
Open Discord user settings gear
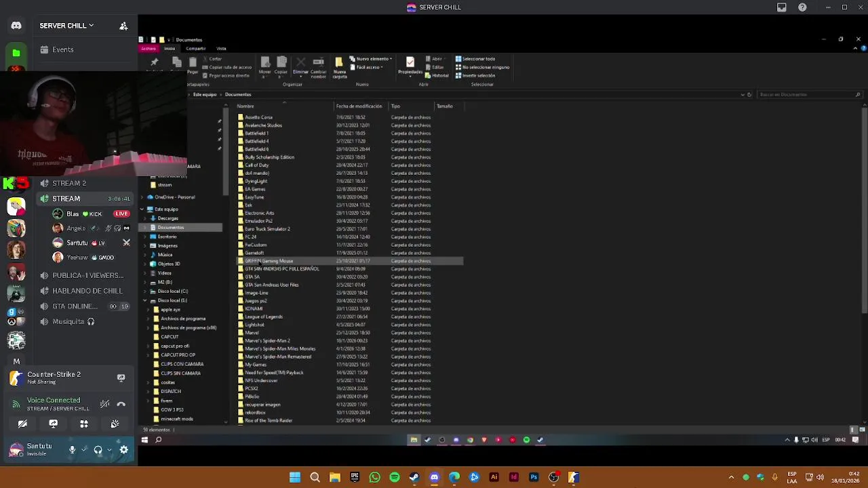pos(124,449)
